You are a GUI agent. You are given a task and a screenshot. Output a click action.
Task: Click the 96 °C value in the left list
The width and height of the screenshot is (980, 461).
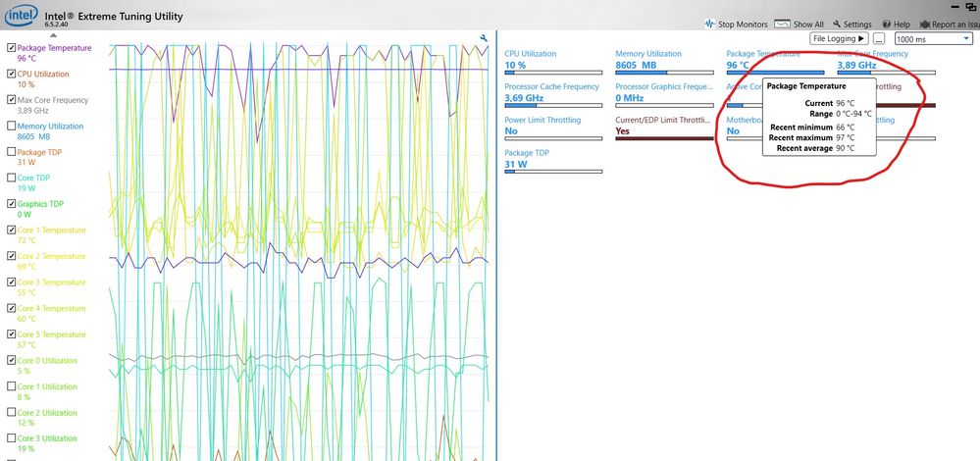26,59
